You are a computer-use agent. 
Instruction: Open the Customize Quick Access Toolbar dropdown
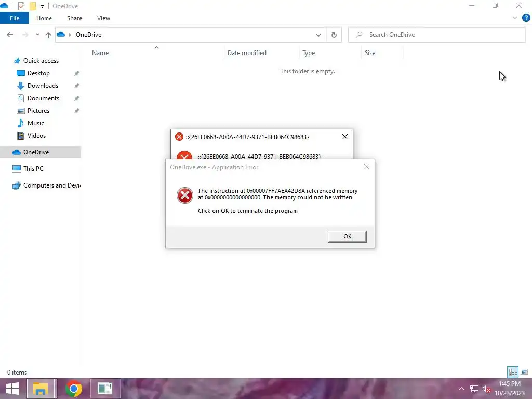pyautogui.click(x=42, y=6)
